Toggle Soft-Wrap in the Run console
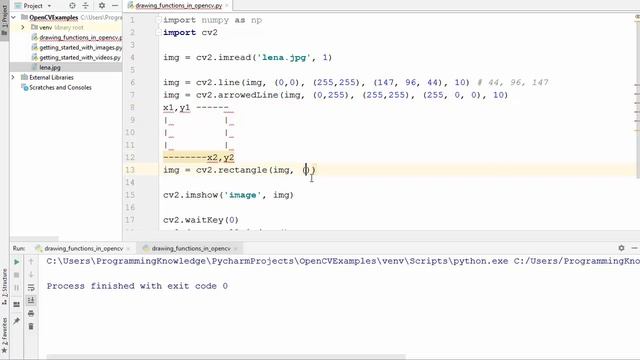The height and width of the screenshot is (360, 640). click(x=31, y=288)
